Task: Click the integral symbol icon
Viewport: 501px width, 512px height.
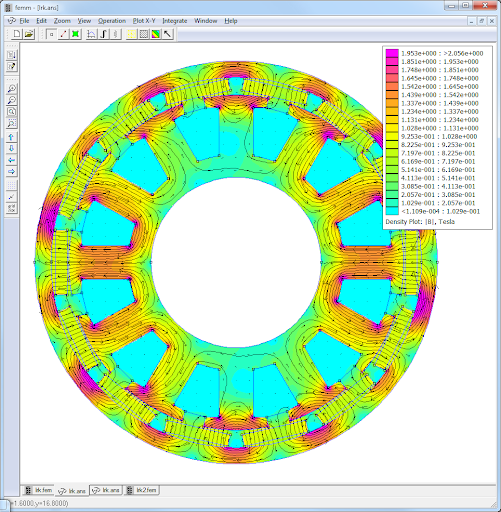Action: point(104,34)
